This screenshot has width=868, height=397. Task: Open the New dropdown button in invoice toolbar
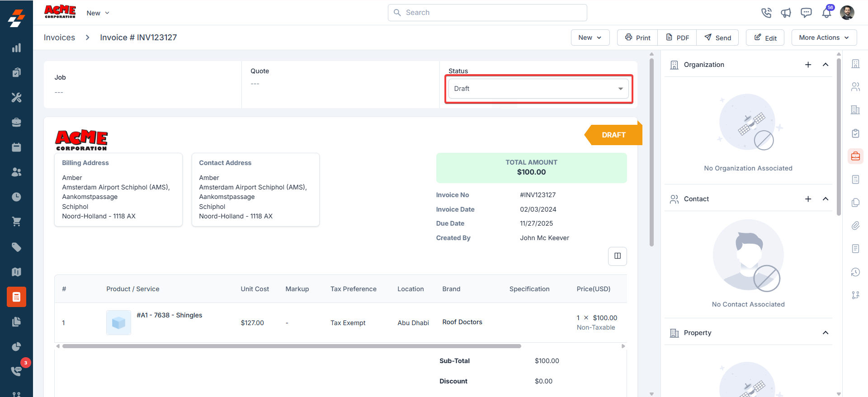[x=590, y=38]
